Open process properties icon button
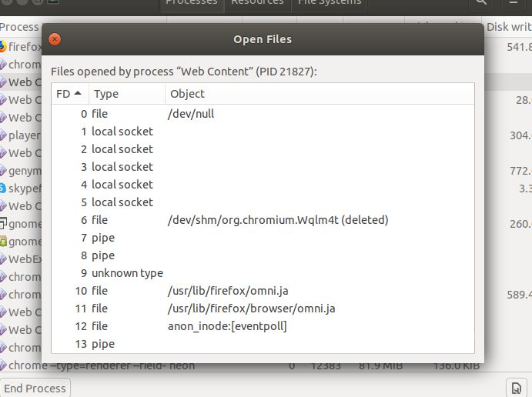532x397 pixels. tap(517, 389)
